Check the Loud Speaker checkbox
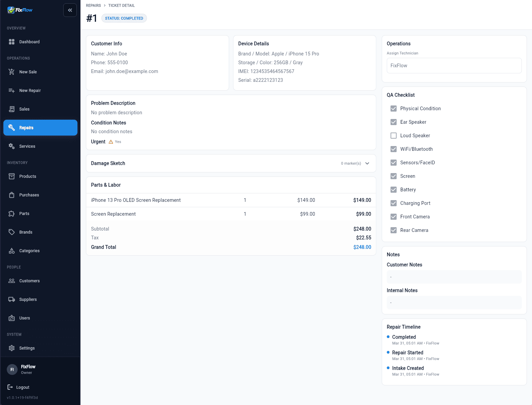532x405 pixels. point(393,136)
